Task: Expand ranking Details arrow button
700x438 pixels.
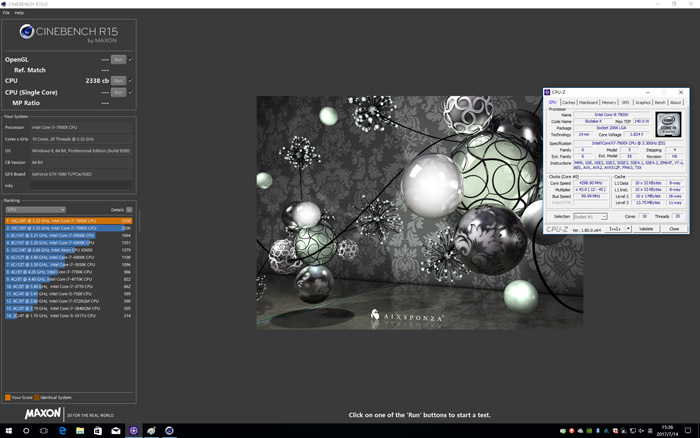Action: click(x=129, y=210)
